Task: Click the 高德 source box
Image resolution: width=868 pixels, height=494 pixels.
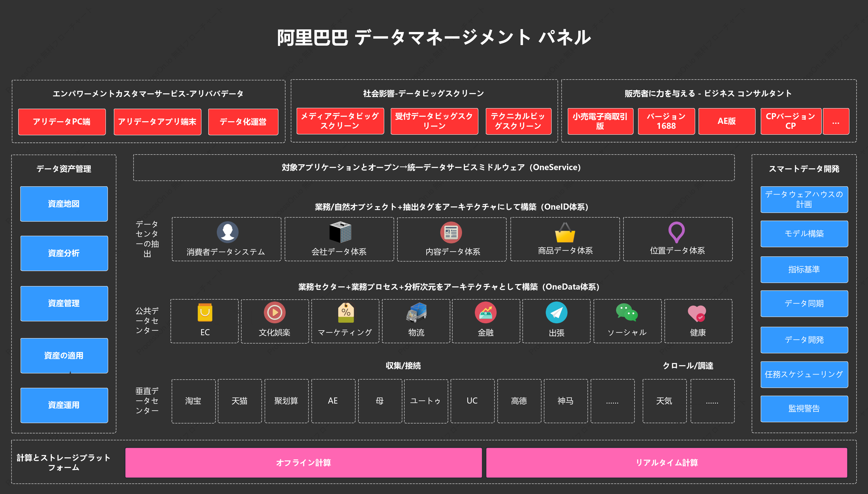Action: pyautogui.click(x=519, y=401)
